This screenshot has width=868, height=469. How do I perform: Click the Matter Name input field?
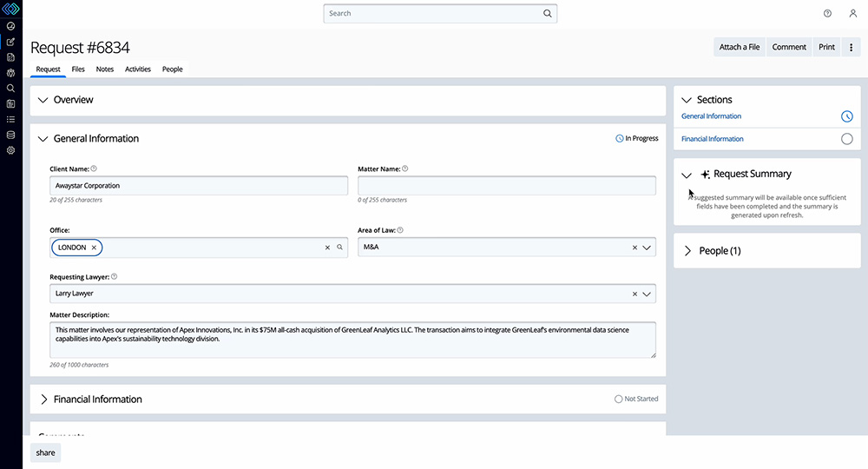point(506,186)
